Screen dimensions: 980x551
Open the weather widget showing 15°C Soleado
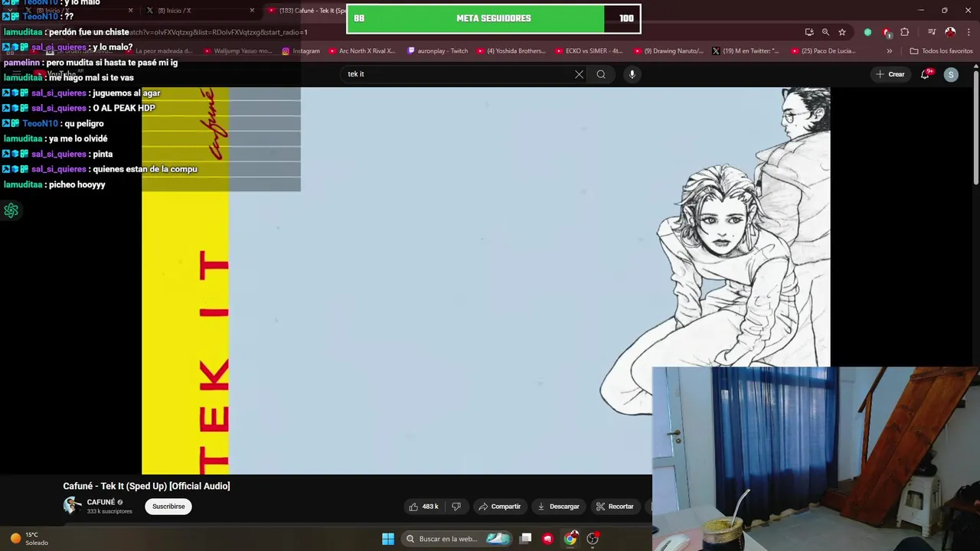[29, 539]
